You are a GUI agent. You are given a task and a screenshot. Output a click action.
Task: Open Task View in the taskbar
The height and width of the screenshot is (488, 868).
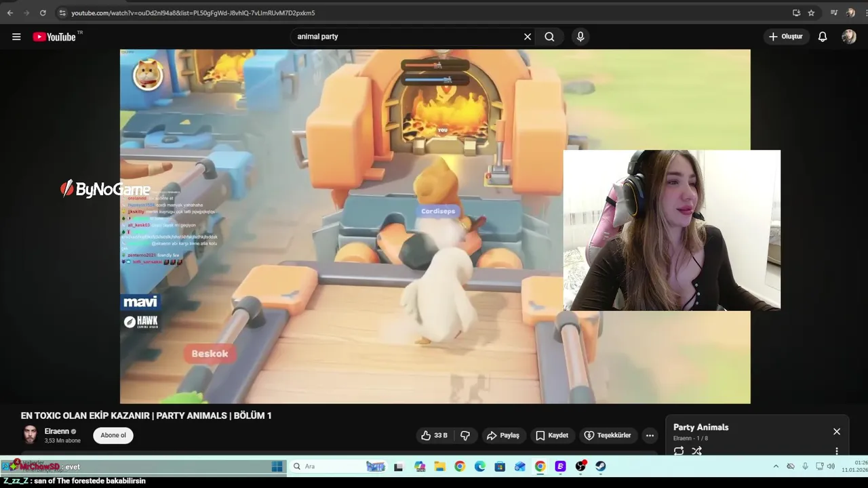pyautogui.click(x=398, y=466)
